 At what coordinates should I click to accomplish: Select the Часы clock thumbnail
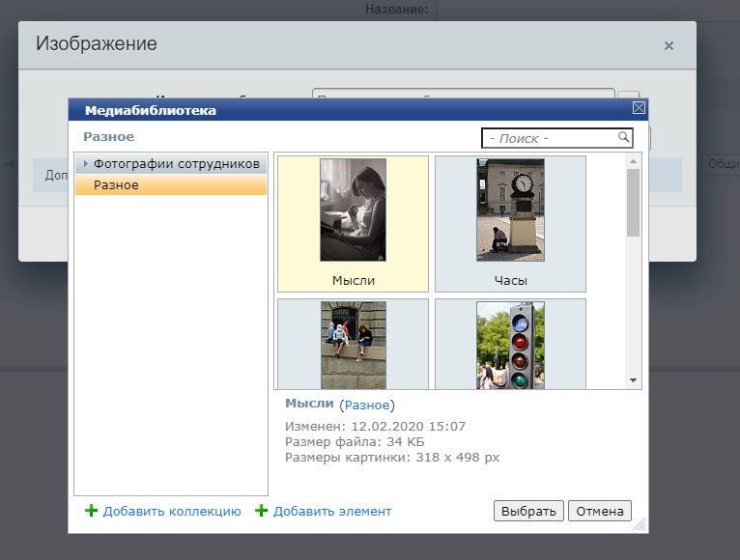click(510, 210)
